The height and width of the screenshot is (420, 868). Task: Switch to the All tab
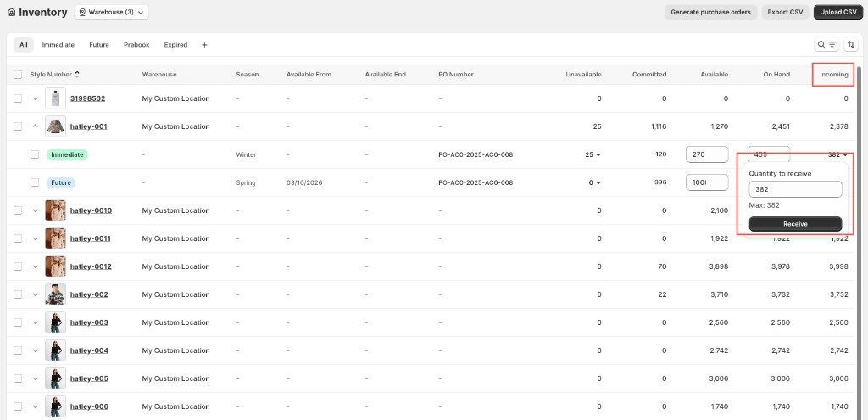(23, 45)
